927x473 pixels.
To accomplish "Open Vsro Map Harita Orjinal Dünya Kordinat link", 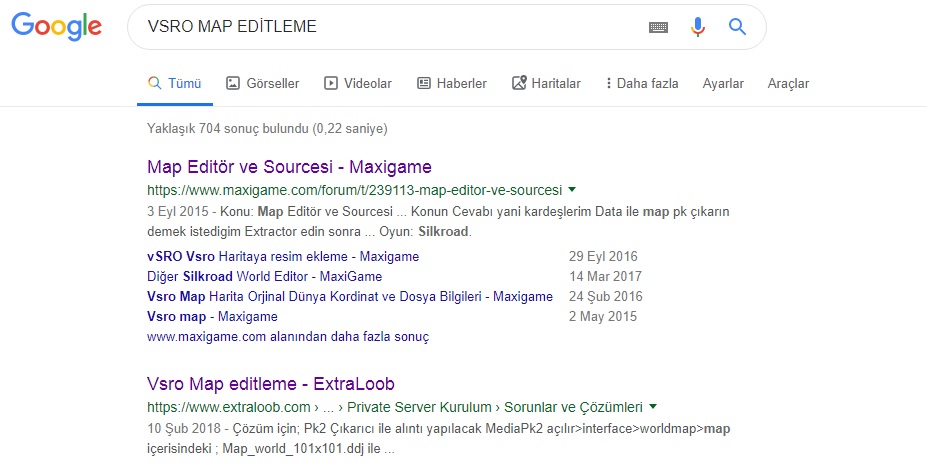I will 350,297.
